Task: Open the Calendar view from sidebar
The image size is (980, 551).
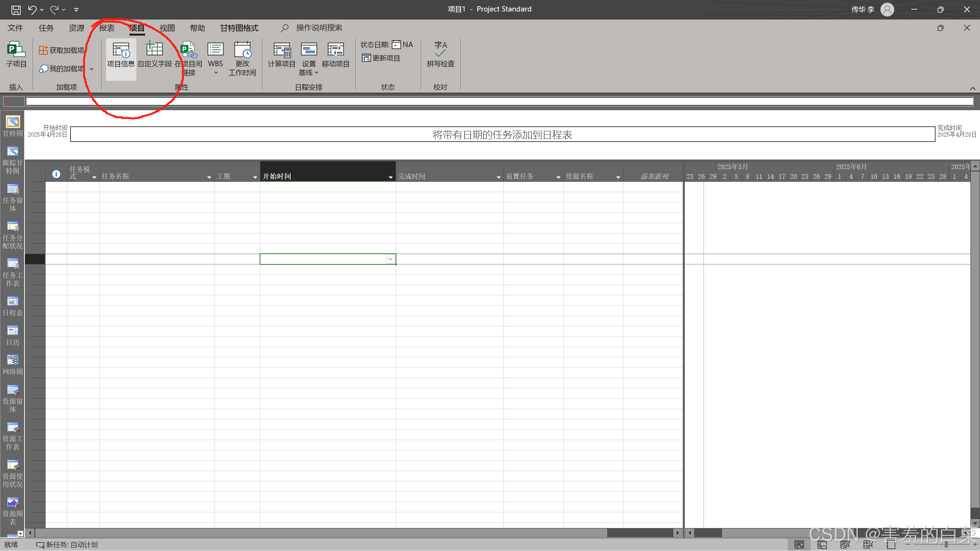Action: [x=13, y=335]
